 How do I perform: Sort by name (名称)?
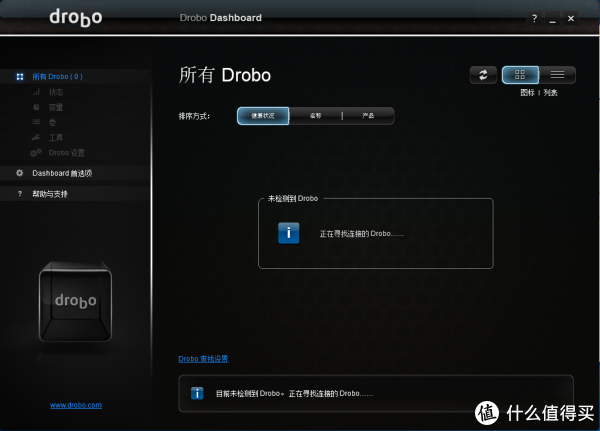click(x=315, y=116)
